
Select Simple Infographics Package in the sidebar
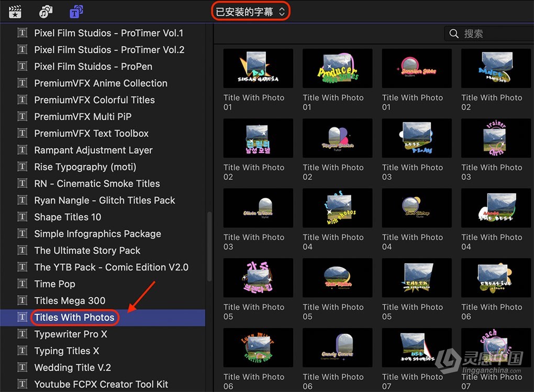point(97,233)
